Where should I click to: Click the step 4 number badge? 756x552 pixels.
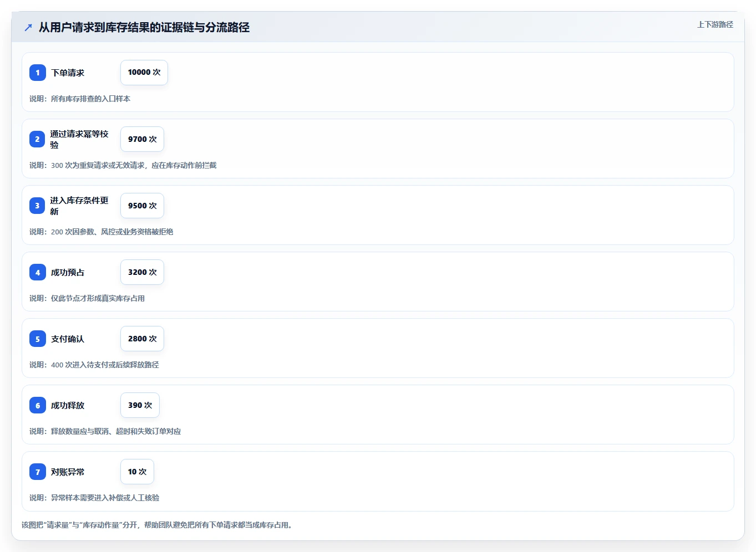coord(38,272)
